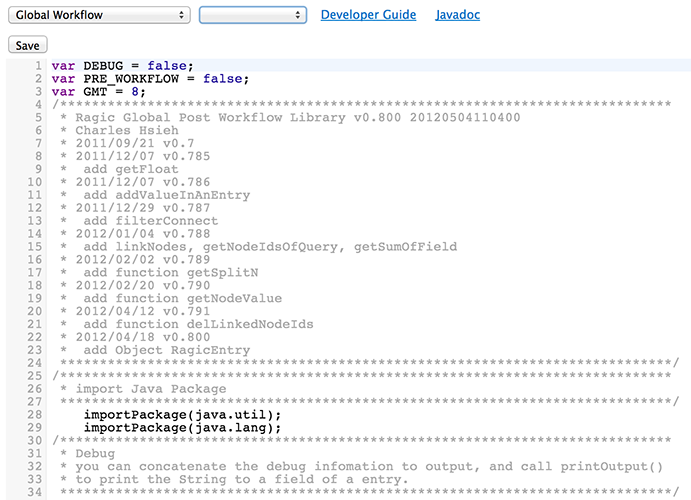Expand the empty dropdown beside Global Workflow
This screenshot has width=691, height=500.
coord(252,15)
